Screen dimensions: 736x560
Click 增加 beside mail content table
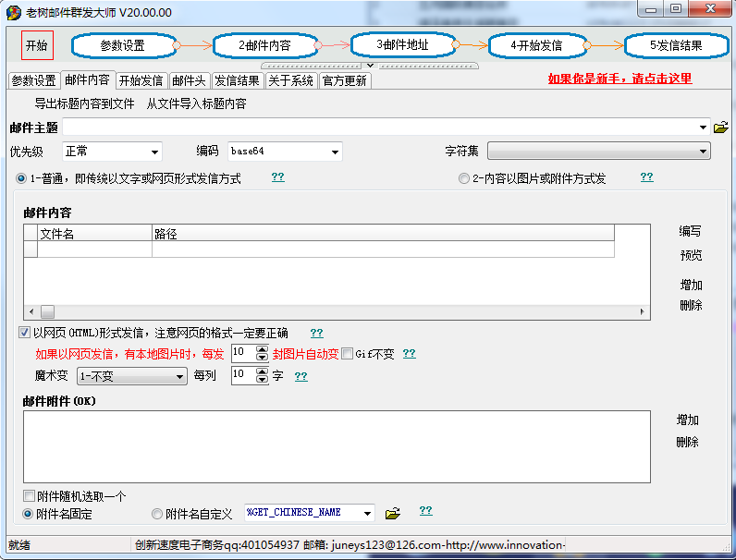point(691,285)
